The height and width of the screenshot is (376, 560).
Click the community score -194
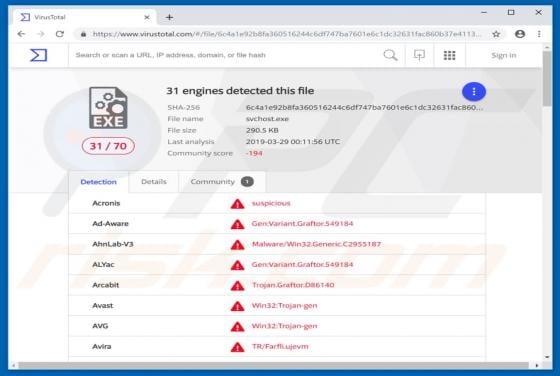[254, 153]
